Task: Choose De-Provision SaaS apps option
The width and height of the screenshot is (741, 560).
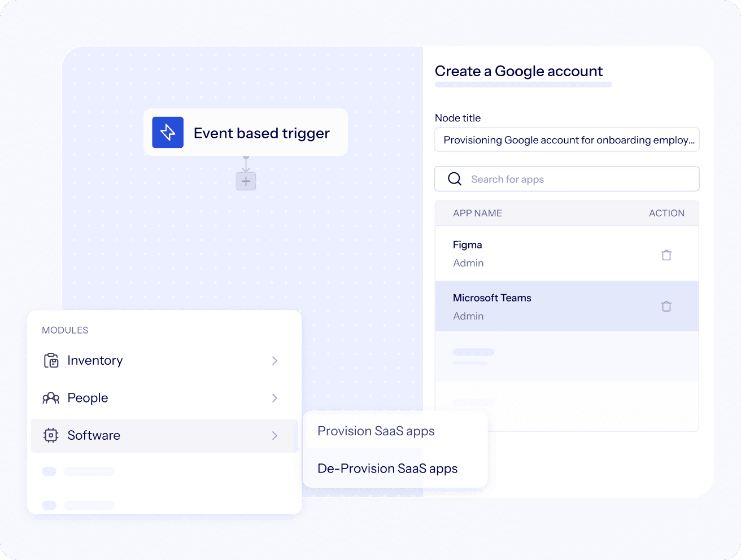Action: coord(387,469)
